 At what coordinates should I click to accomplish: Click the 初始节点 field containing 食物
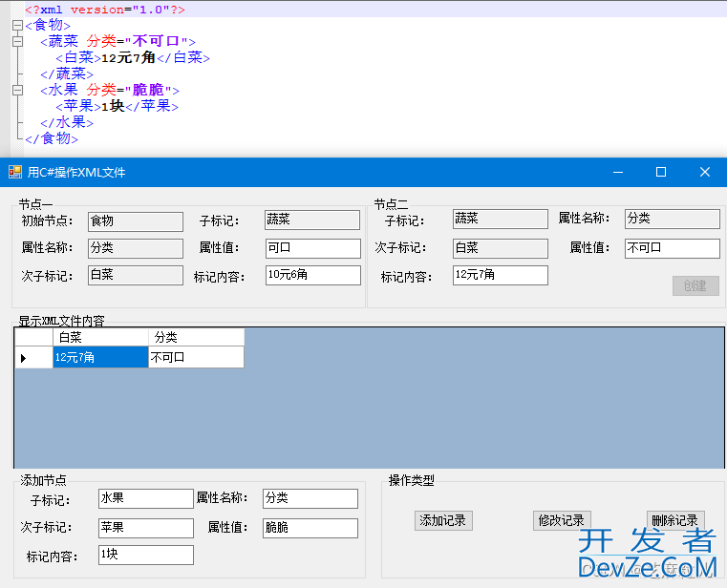136,221
